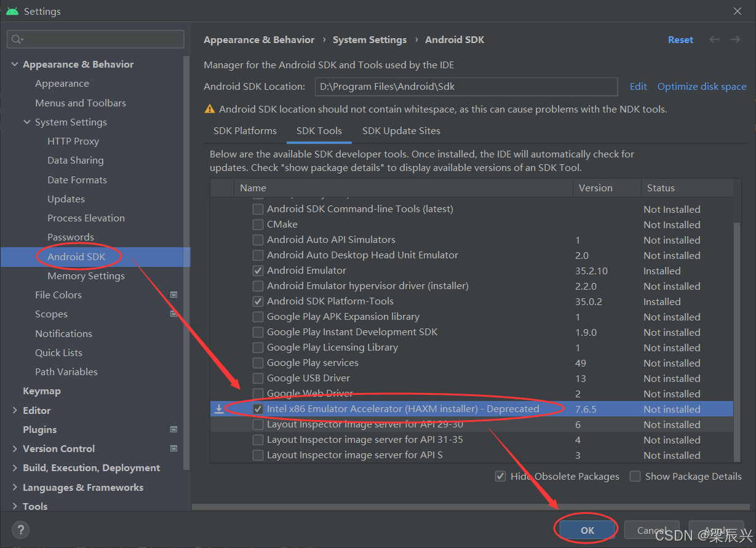Open Menus and Toolbars settings

click(81, 103)
